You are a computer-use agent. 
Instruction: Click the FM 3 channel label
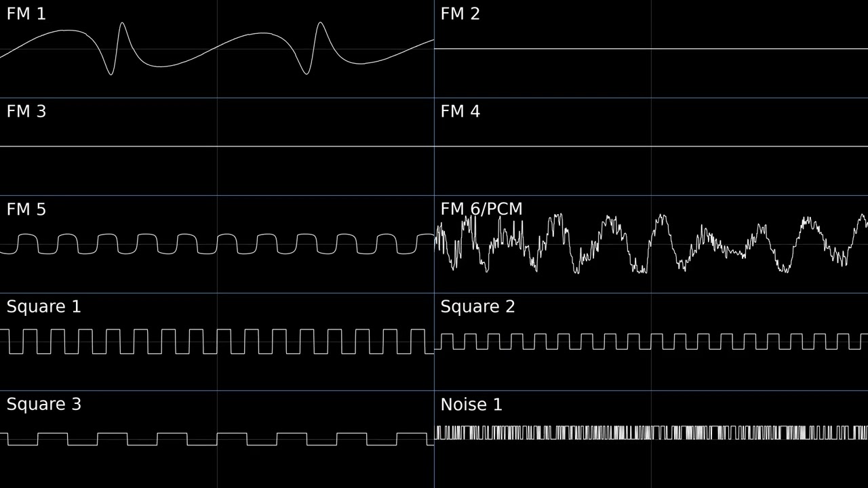[26, 112]
